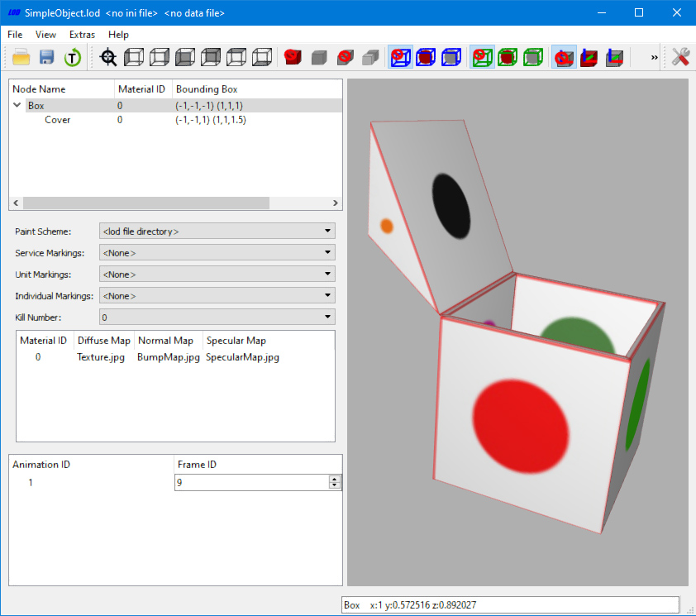The height and width of the screenshot is (616, 696).
Task: Click the Specular Map column header
Action: pyautogui.click(x=269, y=340)
